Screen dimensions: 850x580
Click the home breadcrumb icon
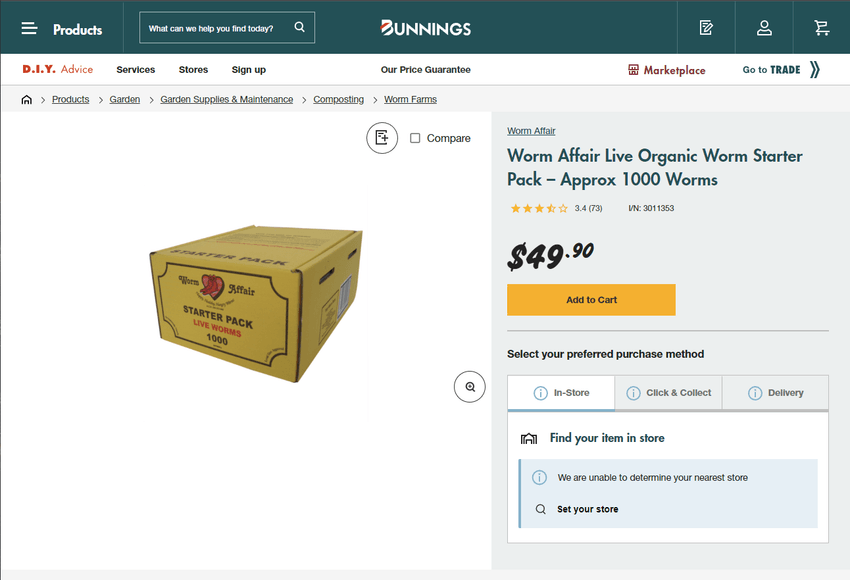[27, 100]
